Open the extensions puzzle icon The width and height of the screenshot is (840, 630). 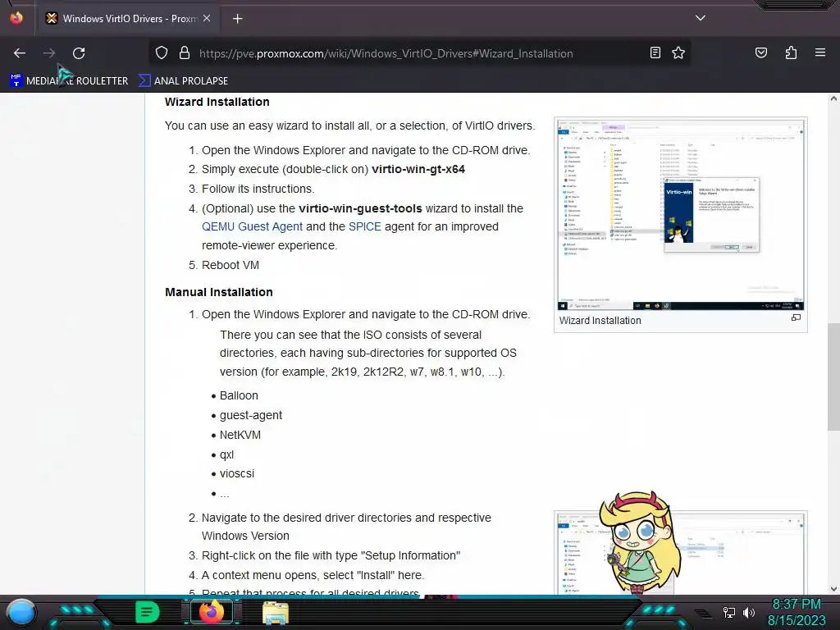coord(791,53)
